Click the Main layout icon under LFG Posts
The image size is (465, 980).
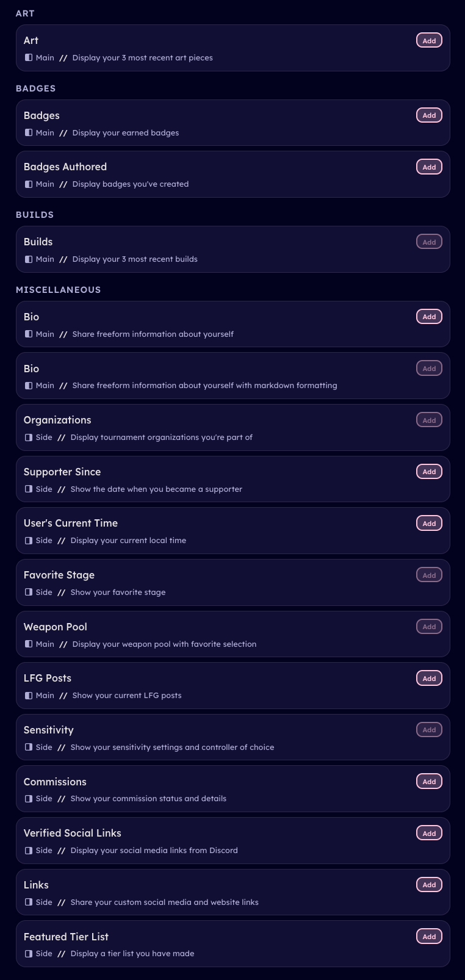pyautogui.click(x=29, y=696)
